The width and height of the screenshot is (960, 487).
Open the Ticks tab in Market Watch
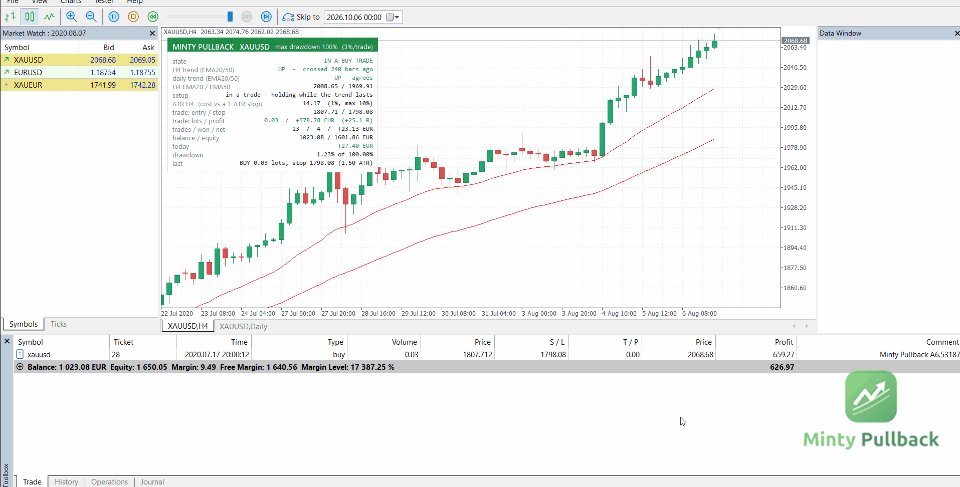pos(58,324)
